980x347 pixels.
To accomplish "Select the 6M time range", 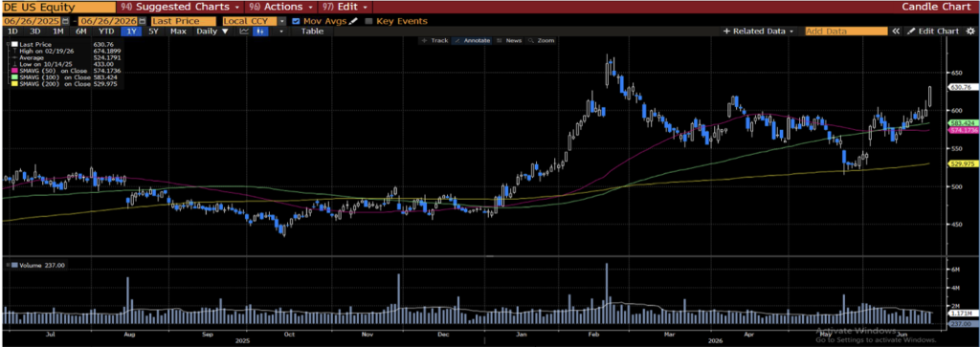I will [x=80, y=32].
